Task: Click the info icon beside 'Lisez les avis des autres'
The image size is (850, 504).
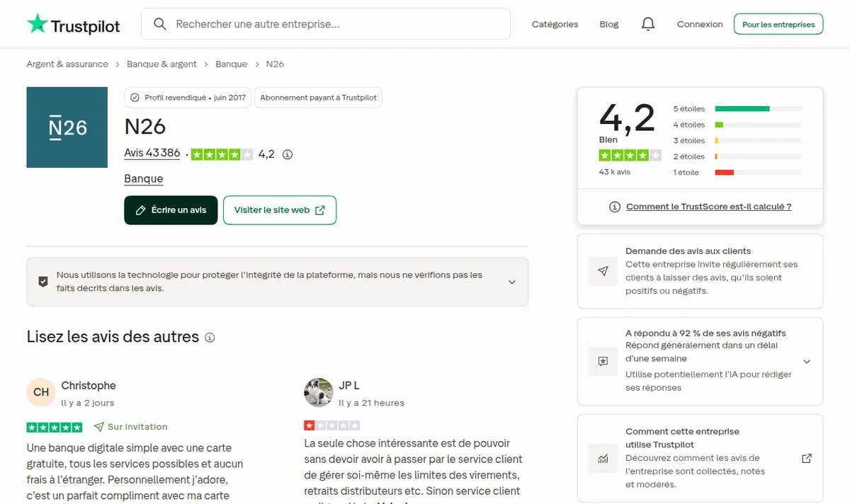Action: pos(210,338)
